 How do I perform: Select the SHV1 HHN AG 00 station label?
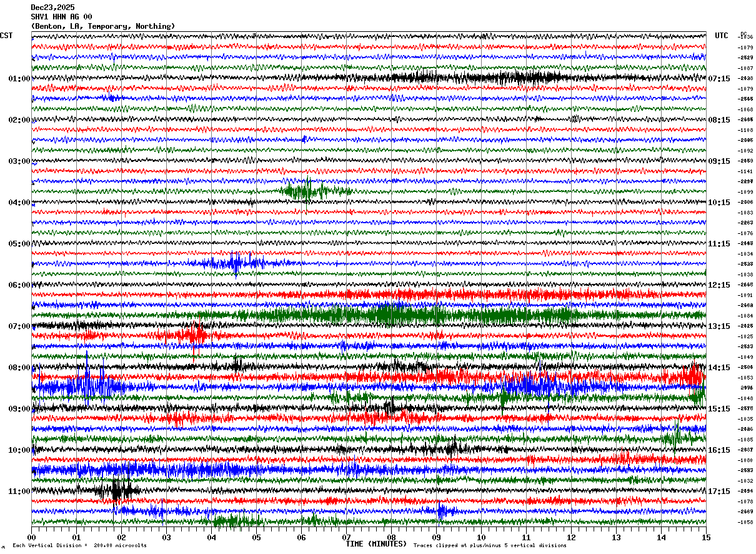tap(61, 17)
